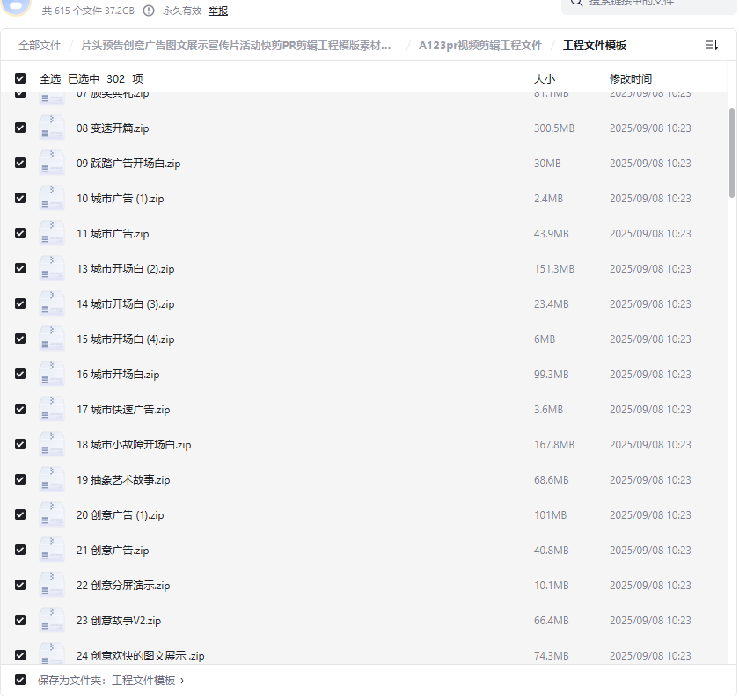Uncheck 23 创意故事V2.zip checkbox
The width and height of the screenshot is (739, 700).
[x=20, y=620]
